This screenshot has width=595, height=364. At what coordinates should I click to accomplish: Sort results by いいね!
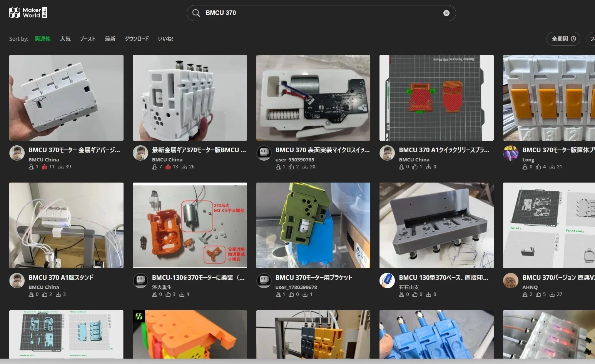click(165, 39)
